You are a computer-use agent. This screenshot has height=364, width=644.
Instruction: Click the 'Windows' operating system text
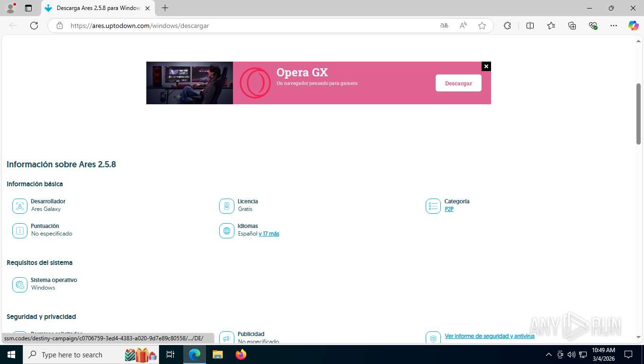tap(43, 288)
